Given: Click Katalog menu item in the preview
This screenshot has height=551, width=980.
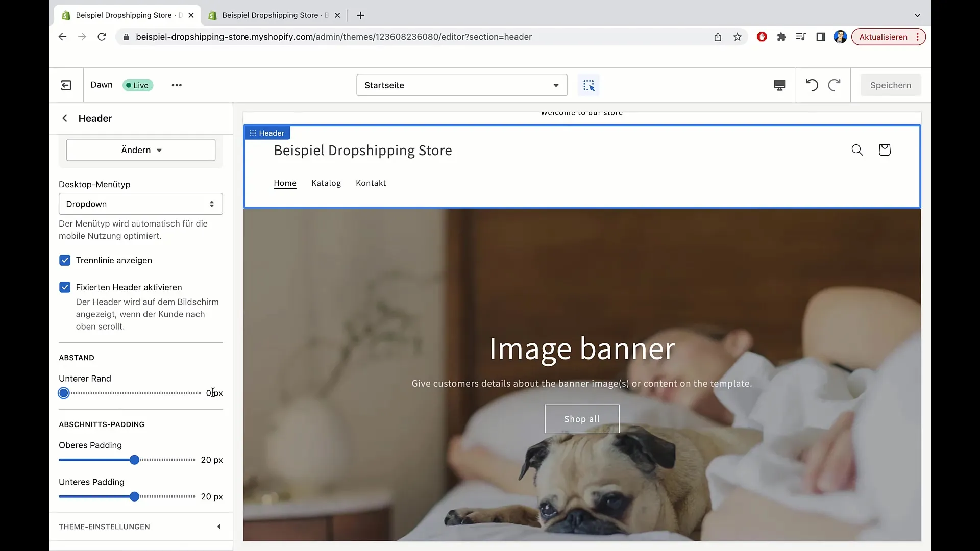Looking at the screenshot, I should click(327, 183).
